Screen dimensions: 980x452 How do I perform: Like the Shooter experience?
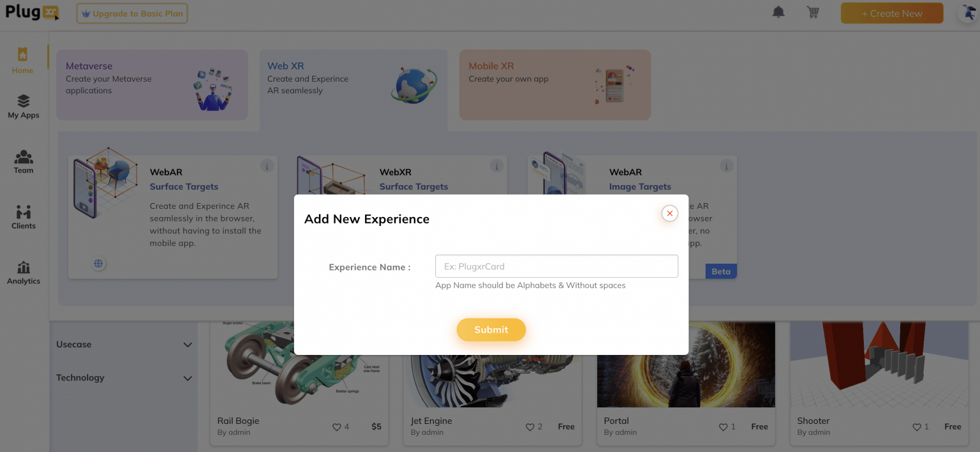[x=917, y=426]
